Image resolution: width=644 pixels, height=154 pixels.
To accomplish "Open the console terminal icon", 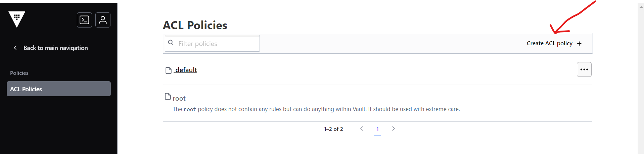I will pos(84,20).
